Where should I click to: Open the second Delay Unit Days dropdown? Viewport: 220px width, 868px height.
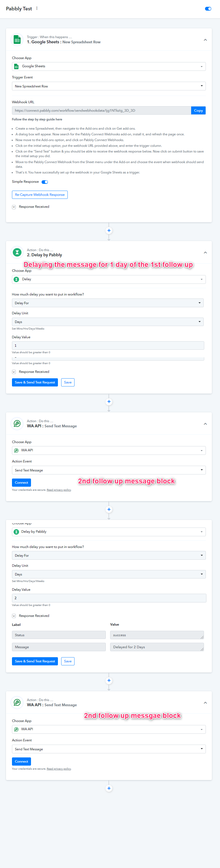[109, 574]
